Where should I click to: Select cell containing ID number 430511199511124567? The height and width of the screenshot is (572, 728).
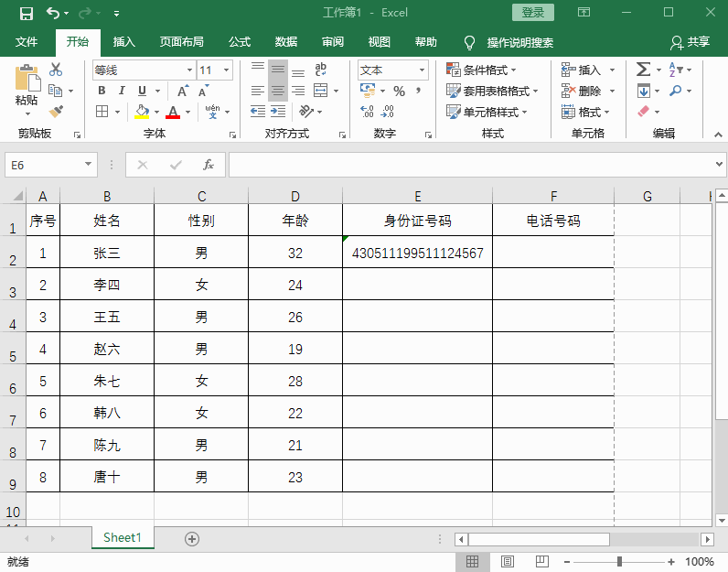417,254
